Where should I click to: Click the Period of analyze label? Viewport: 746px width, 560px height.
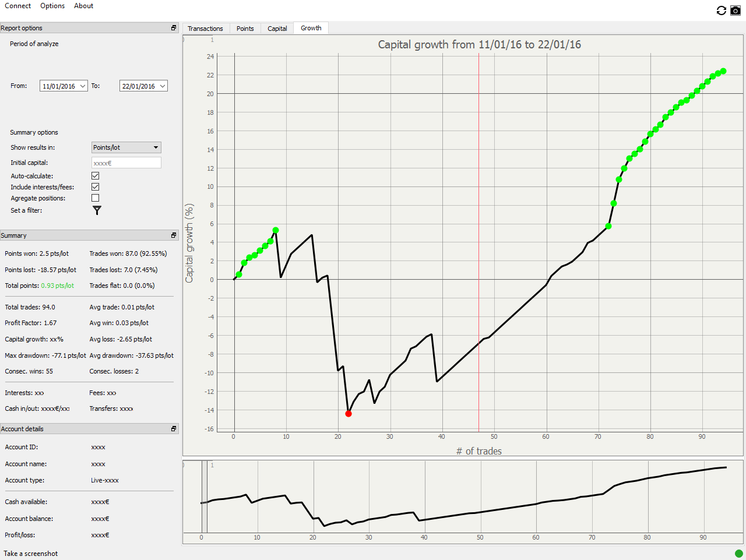click(34, 44)
